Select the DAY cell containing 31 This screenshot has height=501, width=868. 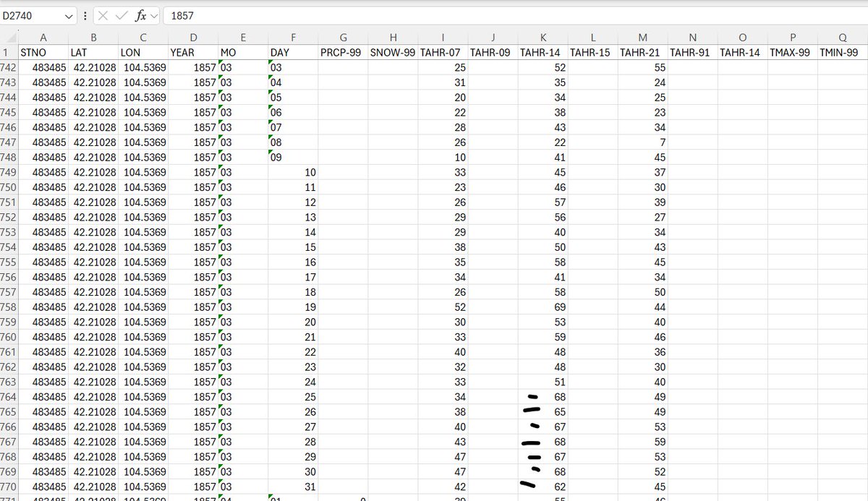click(x=293, y=487)
